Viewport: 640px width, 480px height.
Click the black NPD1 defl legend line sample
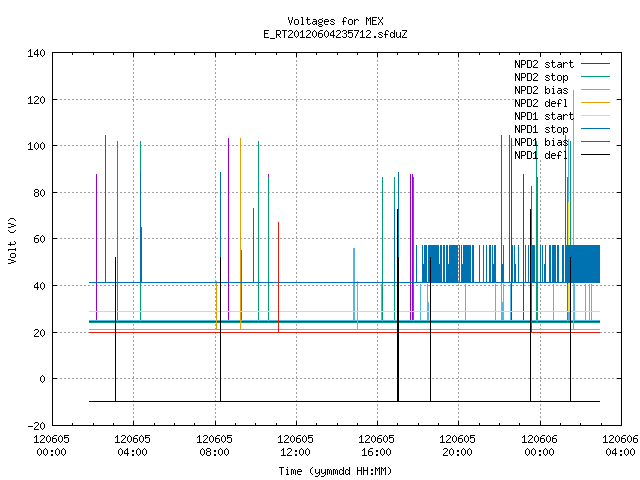pyautogui.click(x=595, y=155)
